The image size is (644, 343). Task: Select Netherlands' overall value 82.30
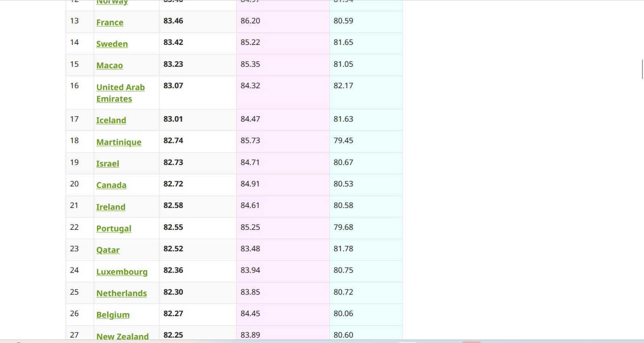(173, 292)
